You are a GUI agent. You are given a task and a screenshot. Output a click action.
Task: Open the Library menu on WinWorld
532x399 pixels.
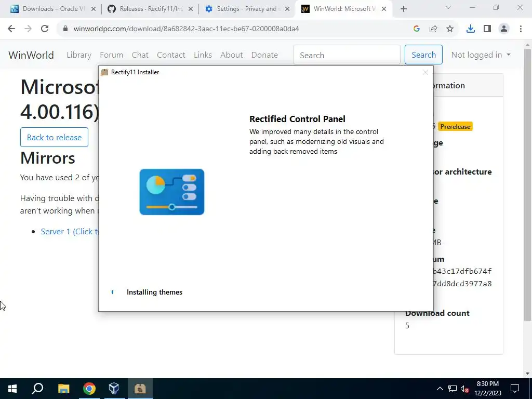pyautogui.click(x=79, y=55)
